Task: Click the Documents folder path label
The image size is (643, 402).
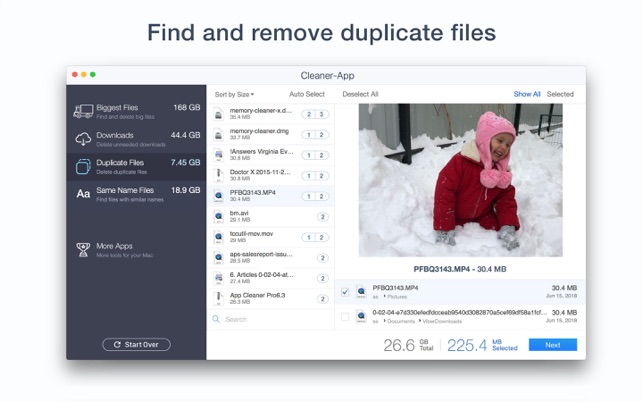Action: pos(401,321)
